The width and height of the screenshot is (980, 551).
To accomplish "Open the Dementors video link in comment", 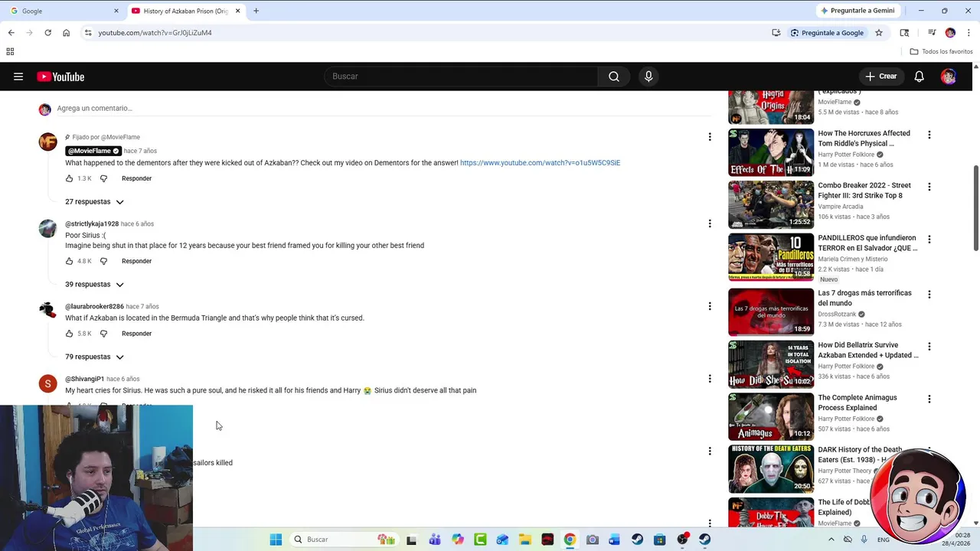I will [540, 163].
